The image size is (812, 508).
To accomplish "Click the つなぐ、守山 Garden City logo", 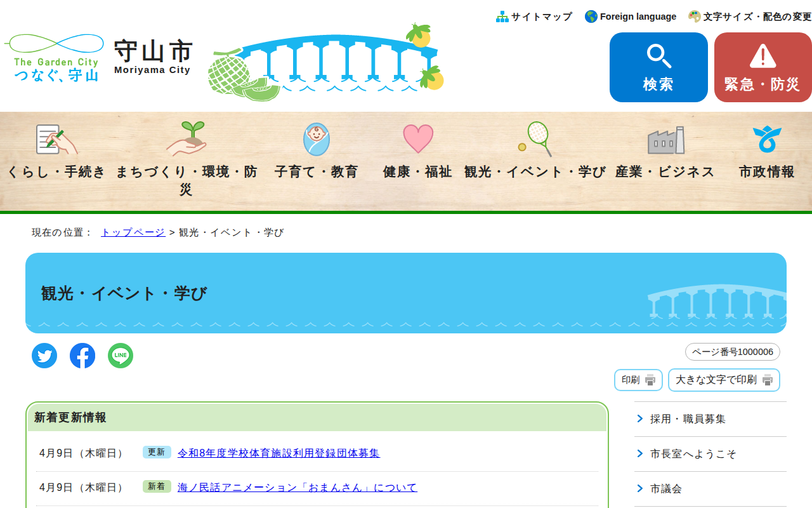I will pyautogui.click(x=54, y=58).
